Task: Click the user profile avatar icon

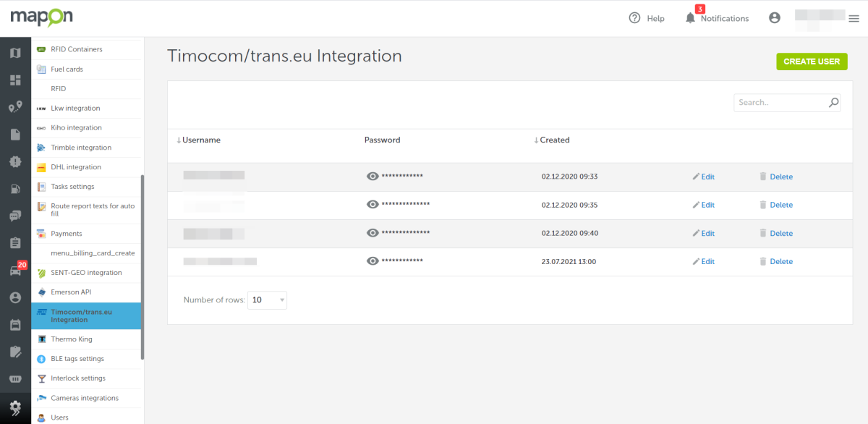Action: [x=775, y=18]
